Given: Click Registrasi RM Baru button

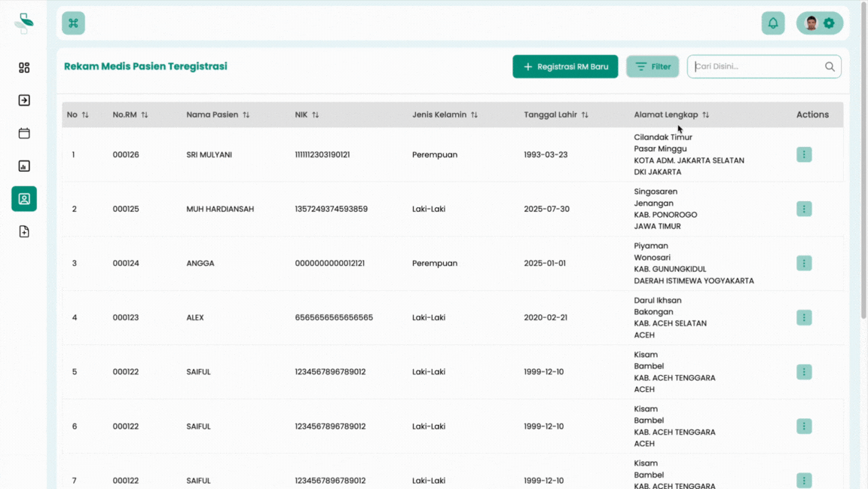Looking at the screenshot, I should (565, 66).
